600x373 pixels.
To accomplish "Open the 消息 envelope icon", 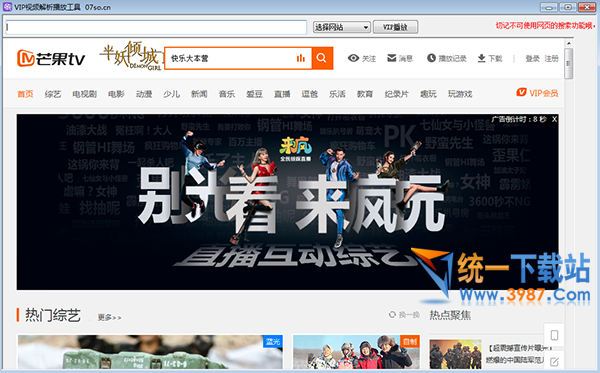I will (x=391, y=58).
